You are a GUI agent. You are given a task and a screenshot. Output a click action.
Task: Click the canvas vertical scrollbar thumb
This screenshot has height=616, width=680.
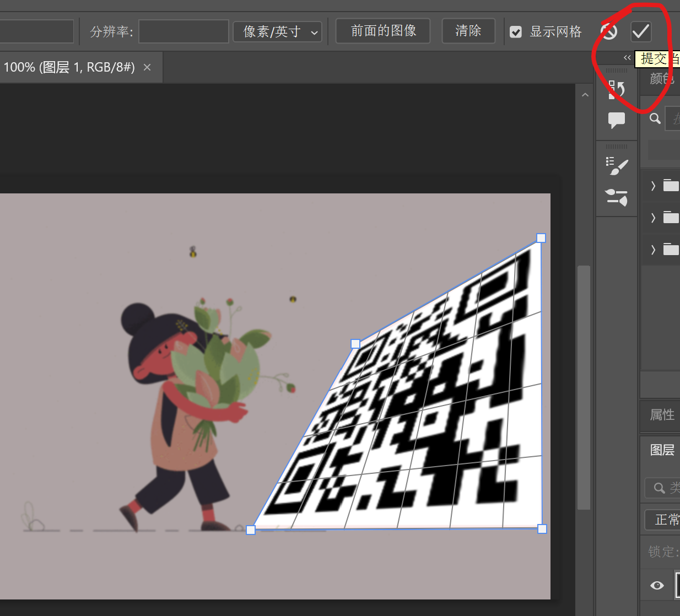(x=584, y=388)
